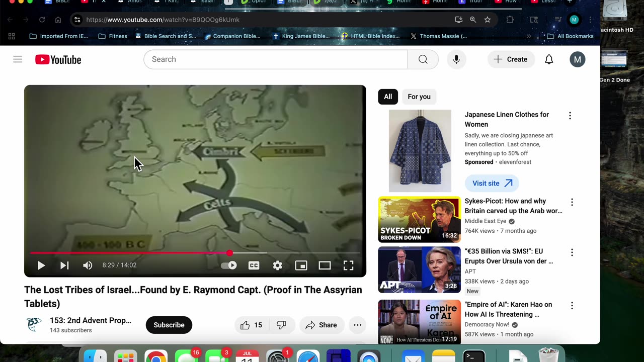Open more actions under the video
Image resolution: width=644 pixels, height=362 pixels.
click(357, 325)
